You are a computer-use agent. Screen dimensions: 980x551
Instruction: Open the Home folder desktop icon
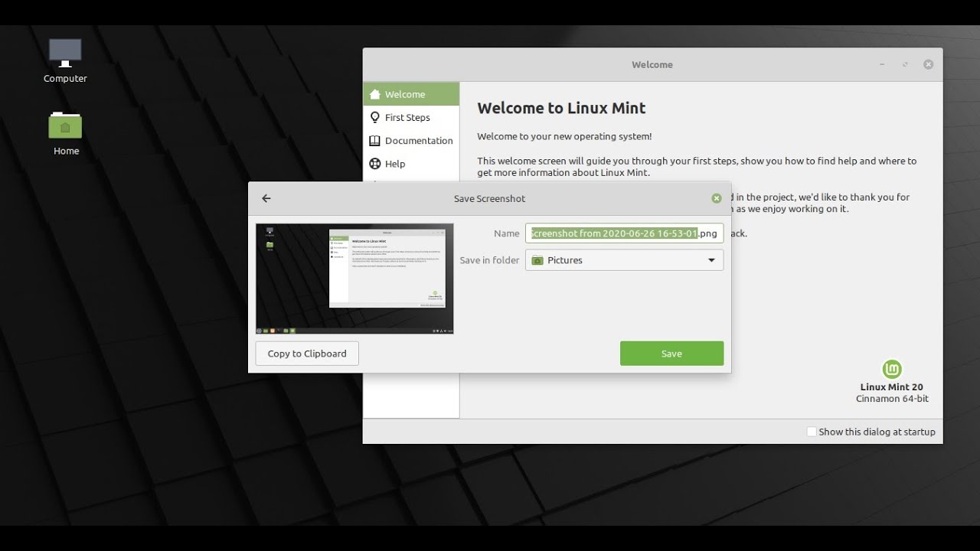pyautogui.click(x=66, y=133)
